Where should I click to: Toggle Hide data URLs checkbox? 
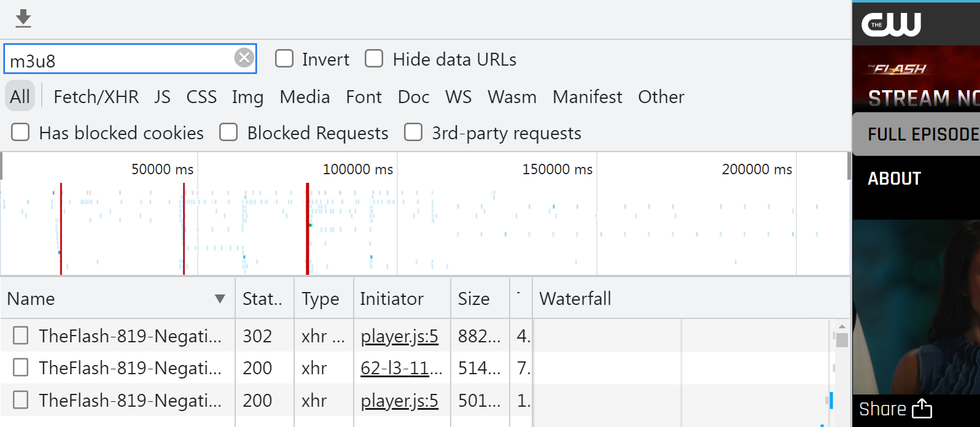pos(374,59)
